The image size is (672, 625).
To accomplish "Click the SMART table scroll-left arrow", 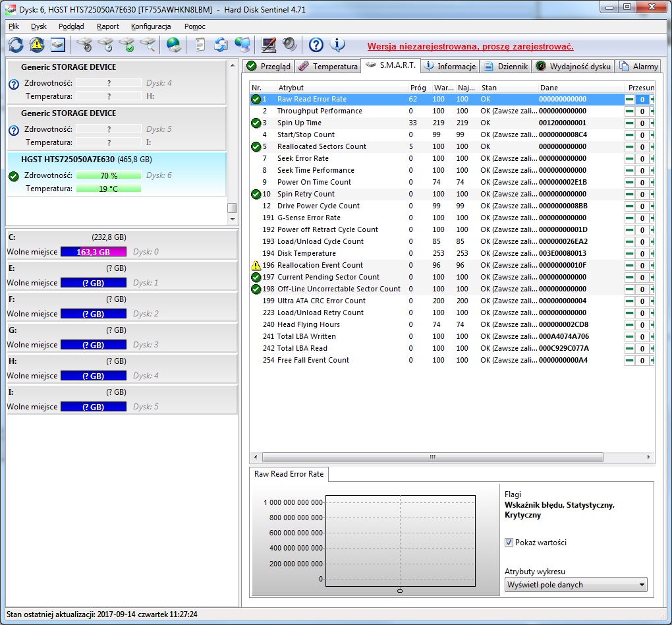I will [x=256, y=458].
